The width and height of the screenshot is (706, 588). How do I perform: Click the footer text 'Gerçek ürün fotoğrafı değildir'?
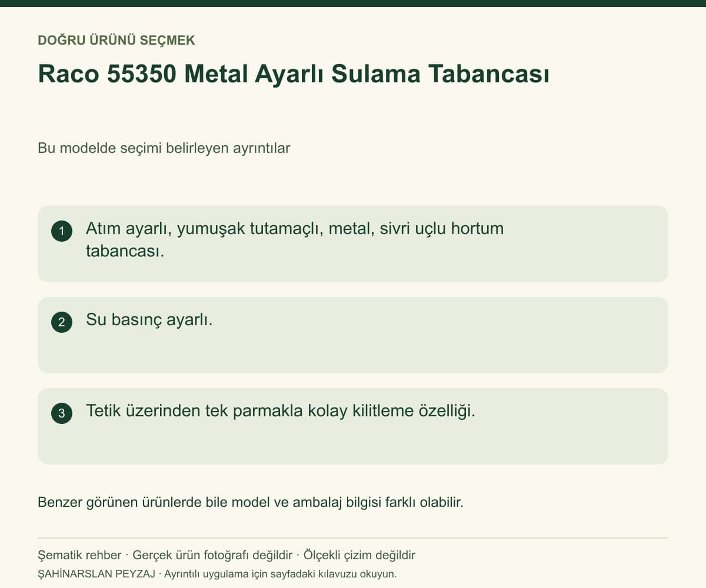coord(212,555)
